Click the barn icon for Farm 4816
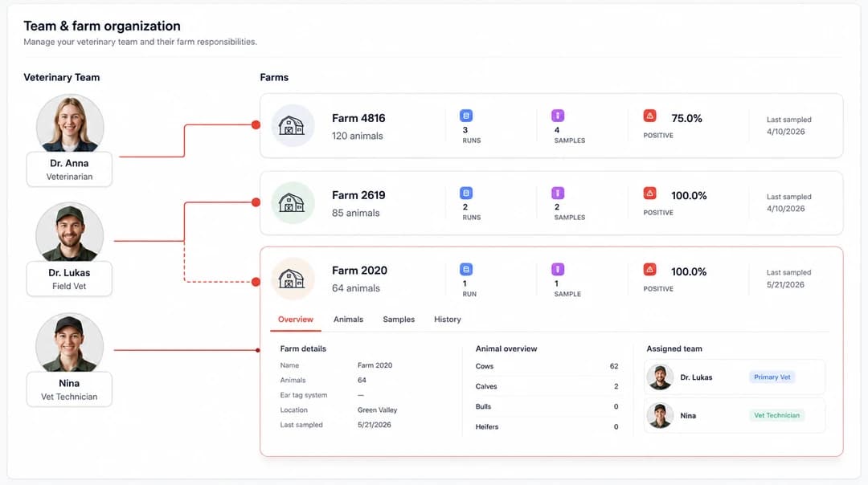The width and height of the screenshot is (868, 485). coord(293,125)
